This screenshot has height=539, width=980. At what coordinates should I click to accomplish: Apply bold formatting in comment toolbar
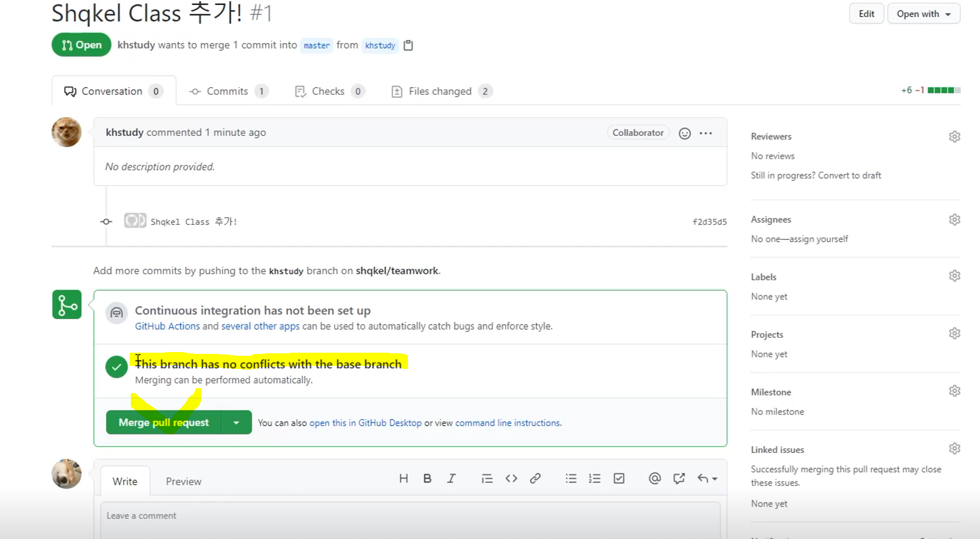(x=427, y=479)
